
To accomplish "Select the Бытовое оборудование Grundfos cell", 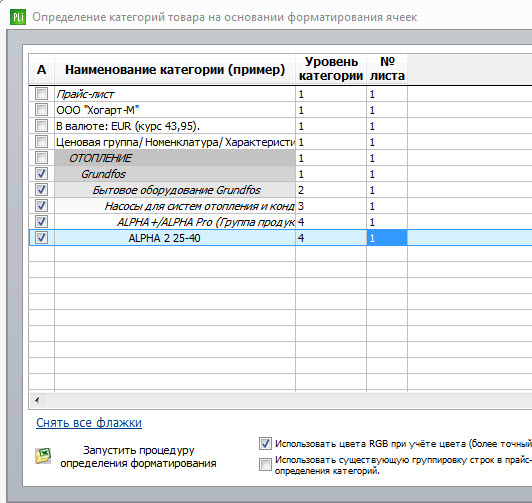I will coord(175,190).
